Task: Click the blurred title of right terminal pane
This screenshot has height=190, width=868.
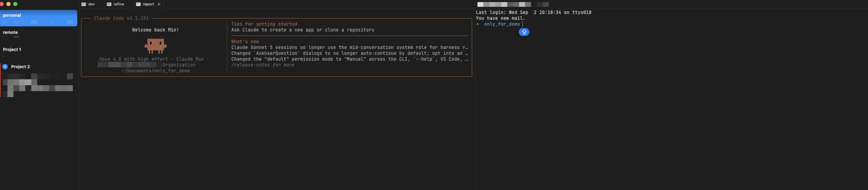Action: [x=513, y=4]
